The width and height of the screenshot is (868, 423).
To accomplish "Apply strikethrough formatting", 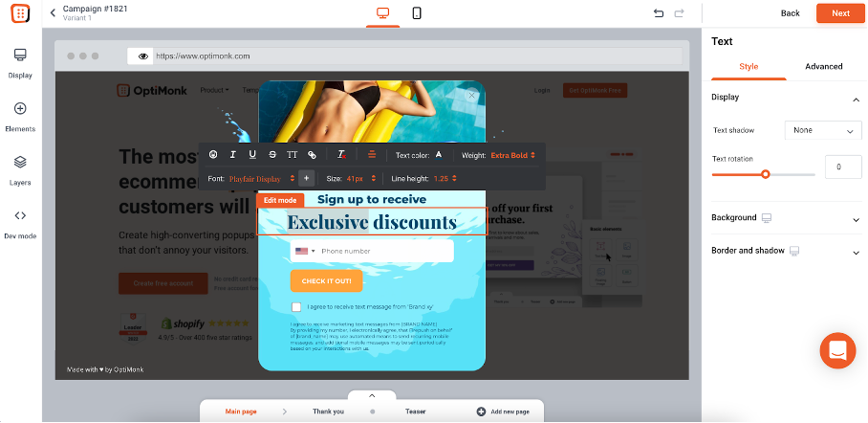I will (x=271, y=155).
